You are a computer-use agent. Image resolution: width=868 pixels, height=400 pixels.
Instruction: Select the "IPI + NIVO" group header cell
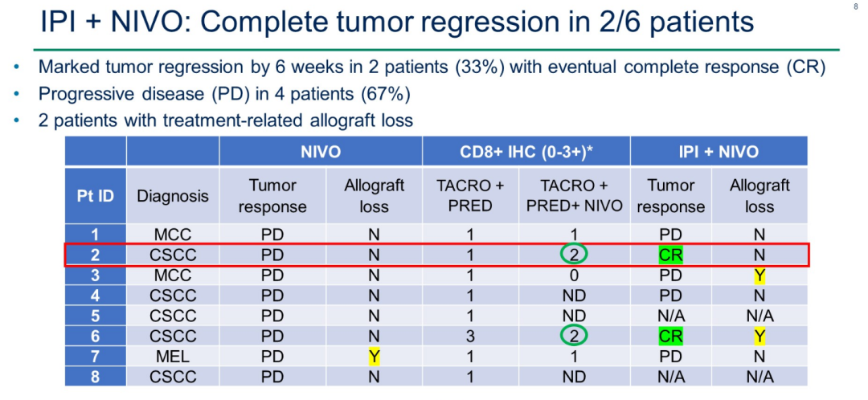[719, 152]
